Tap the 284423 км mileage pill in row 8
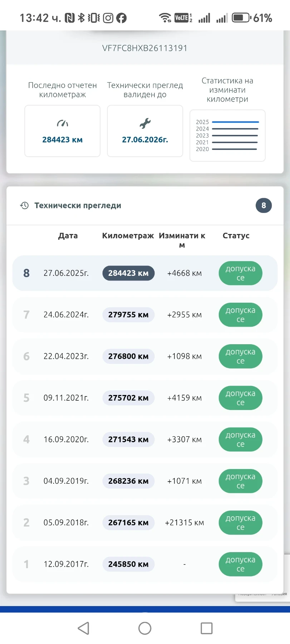 tap(128, 273)
